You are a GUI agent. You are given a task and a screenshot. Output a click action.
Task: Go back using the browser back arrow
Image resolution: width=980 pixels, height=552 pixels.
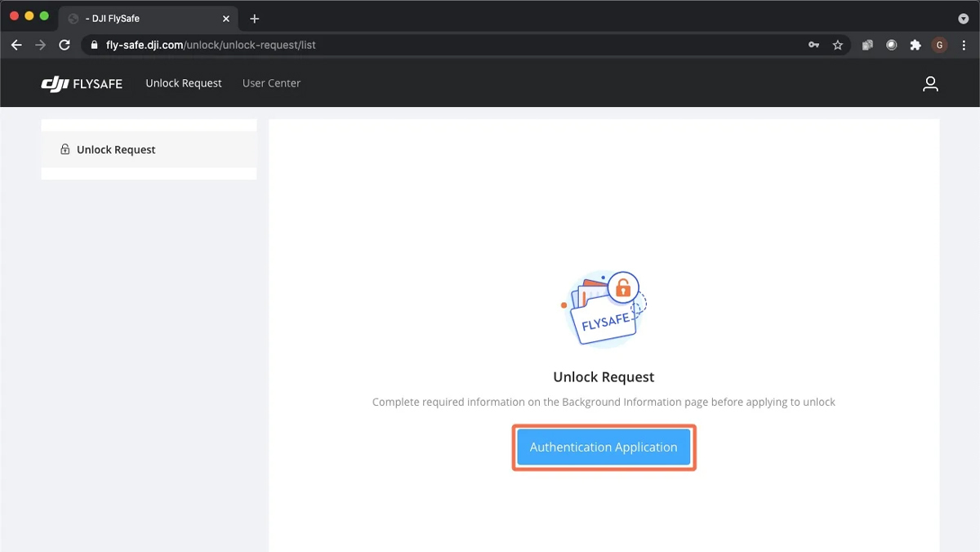point(16,45)
